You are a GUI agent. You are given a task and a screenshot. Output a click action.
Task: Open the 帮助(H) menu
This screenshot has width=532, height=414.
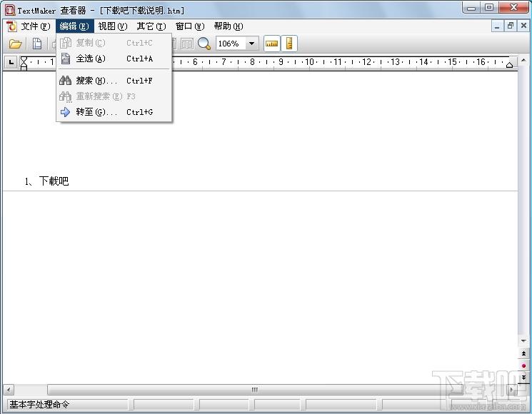pos(229,26)
